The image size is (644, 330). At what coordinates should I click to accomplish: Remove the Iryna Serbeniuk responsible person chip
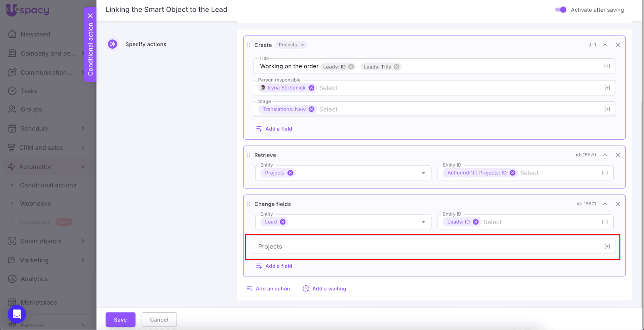(312, 88)
